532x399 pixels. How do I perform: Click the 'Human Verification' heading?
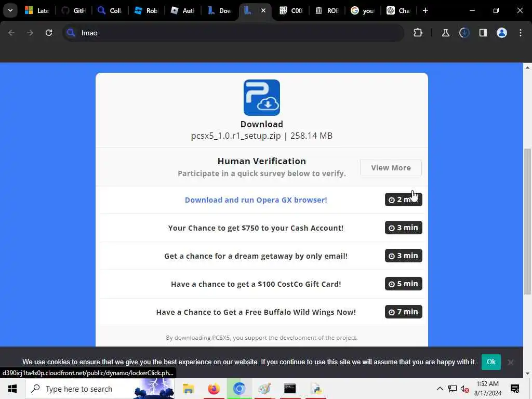(262, 161)
